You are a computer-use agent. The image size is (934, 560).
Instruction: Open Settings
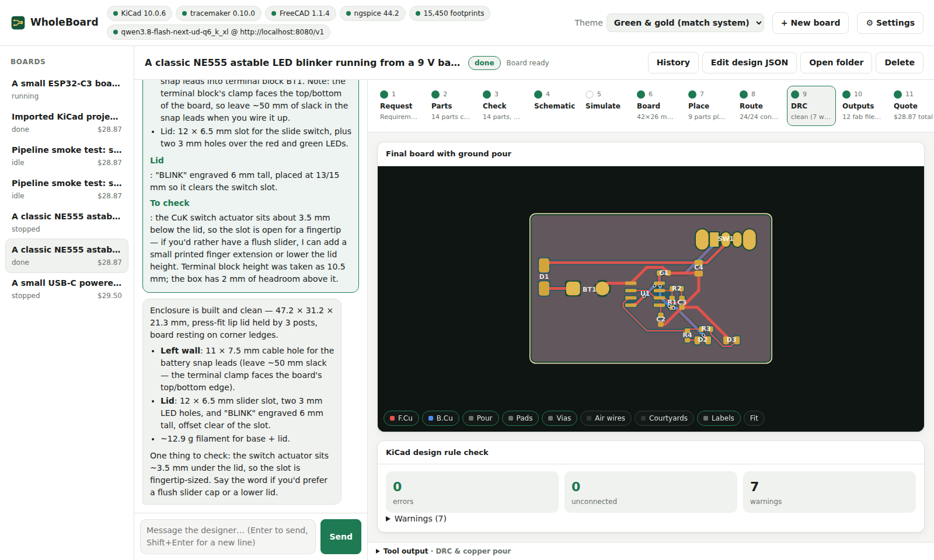tap(890, 23)
